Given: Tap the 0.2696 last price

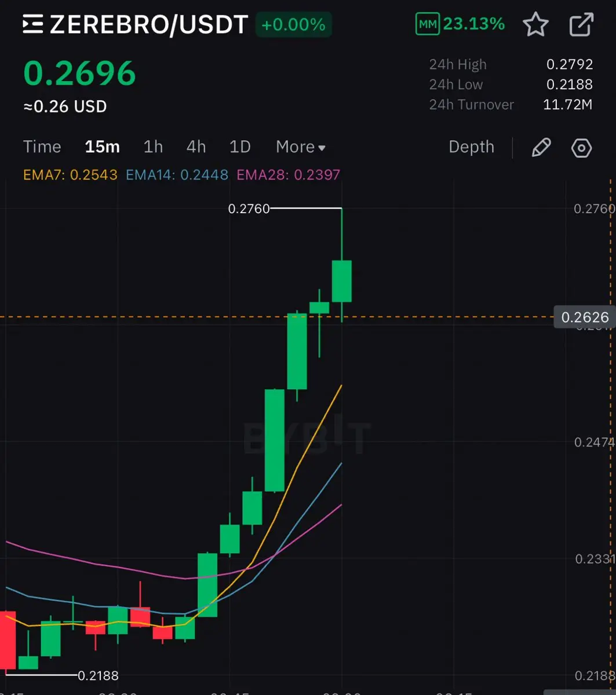Looking at the screenshot, I should tap(79, 74).
